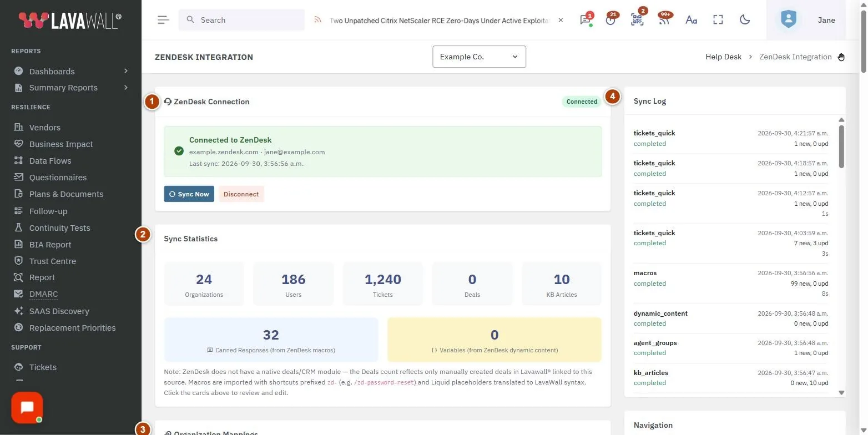Click the Disconnect button
This screenshot has height=435, width=868.
coord(241,194)
